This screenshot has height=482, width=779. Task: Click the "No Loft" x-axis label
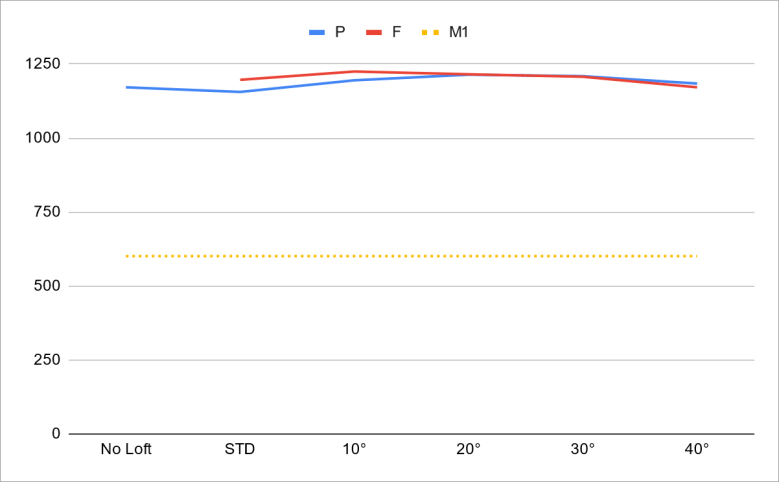click(x=126, y=450)
